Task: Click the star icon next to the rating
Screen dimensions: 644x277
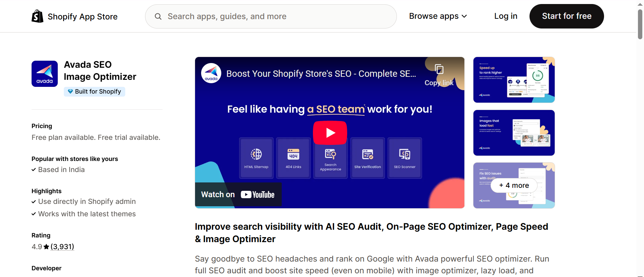Action: pyautogui.click(x=46, y=246)
